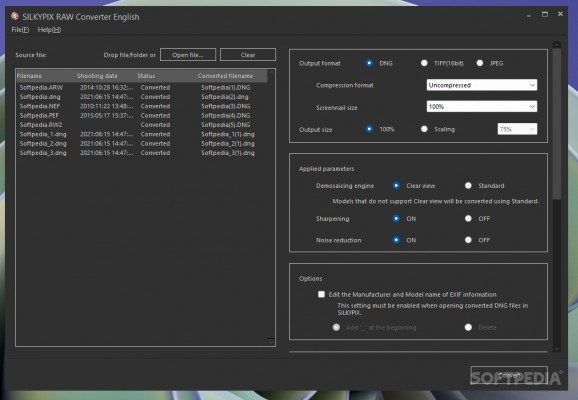578x400 pixels.
Task: Select JPEG output format
Action: [480, 63]
